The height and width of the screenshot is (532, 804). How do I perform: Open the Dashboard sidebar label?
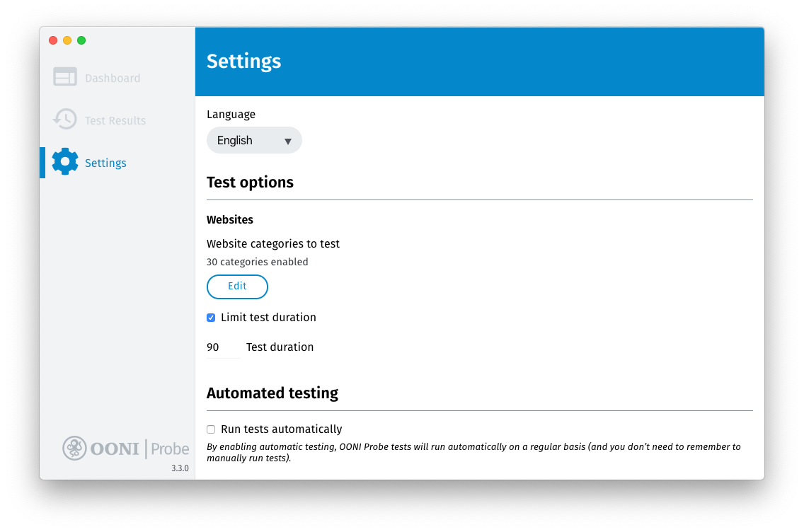(113, 79)
